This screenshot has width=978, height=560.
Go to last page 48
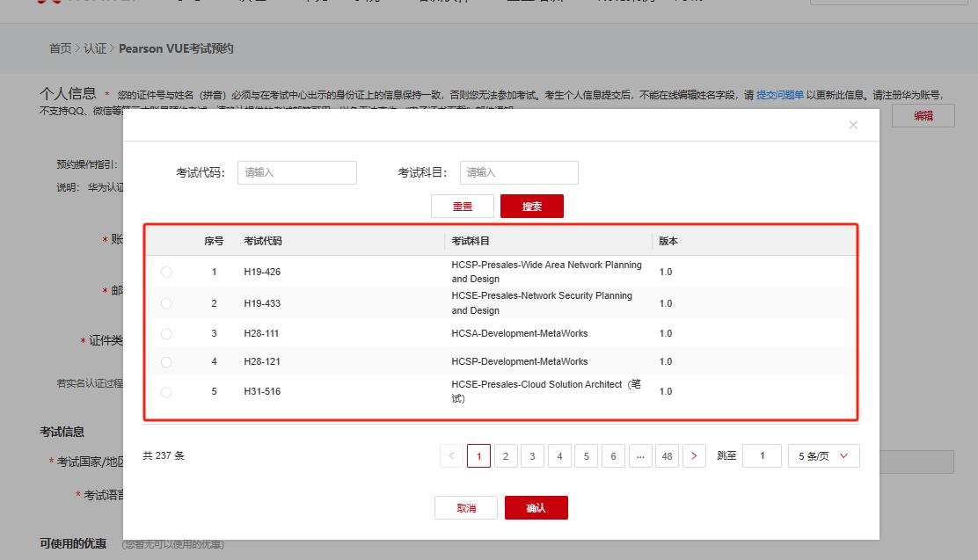(x=668, y=456)
